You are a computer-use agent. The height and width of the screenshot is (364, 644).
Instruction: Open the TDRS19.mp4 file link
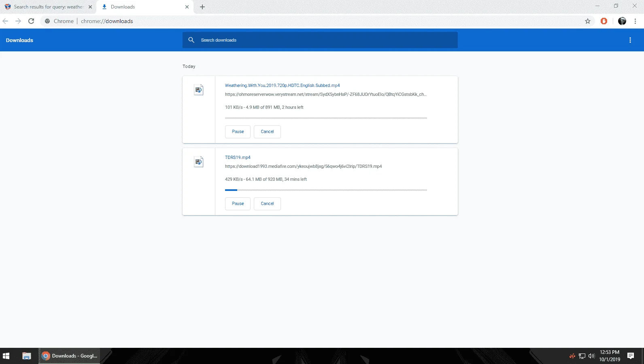238,157
